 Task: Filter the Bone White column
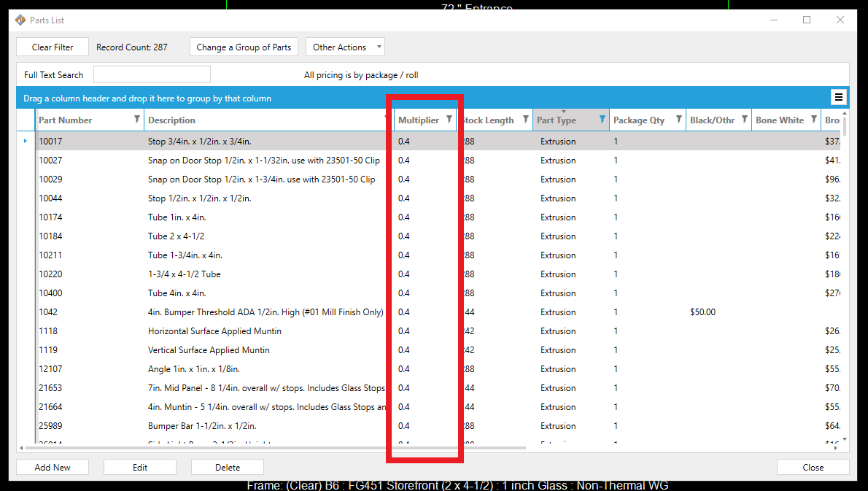814,120
